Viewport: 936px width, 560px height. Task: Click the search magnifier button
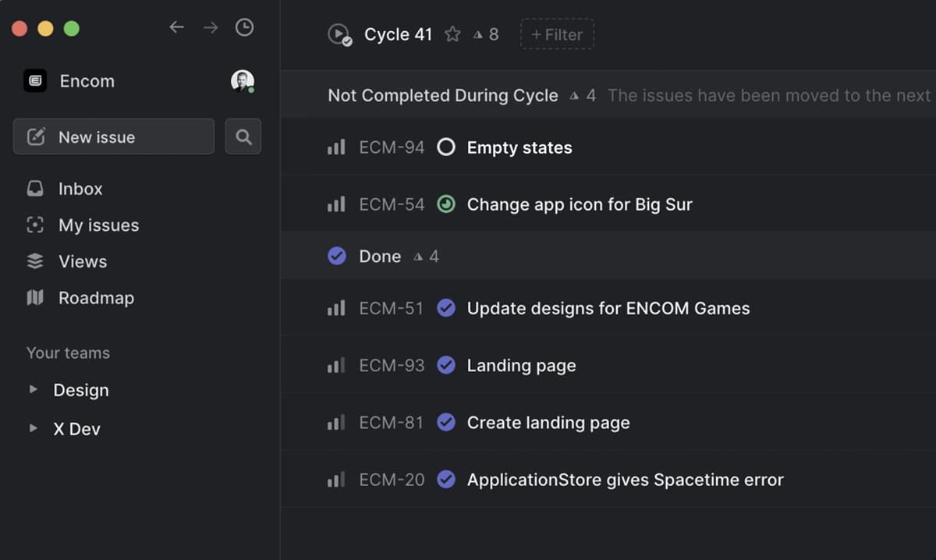point(243,137)
